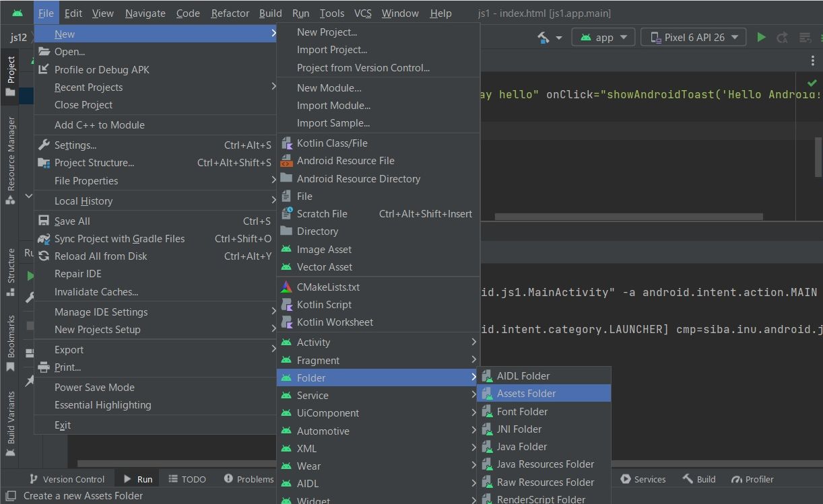Viewport: 823px width, 504px height.
Task: Open the Project tool window sidebar tab
Action: (10, 76)
